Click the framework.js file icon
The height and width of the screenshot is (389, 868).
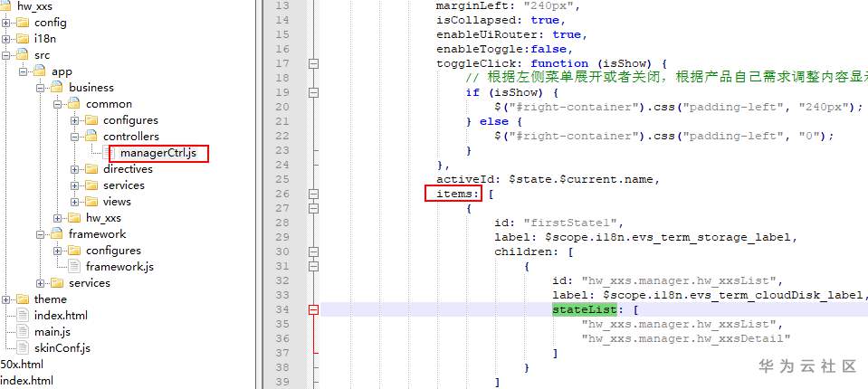coord(75,267)
